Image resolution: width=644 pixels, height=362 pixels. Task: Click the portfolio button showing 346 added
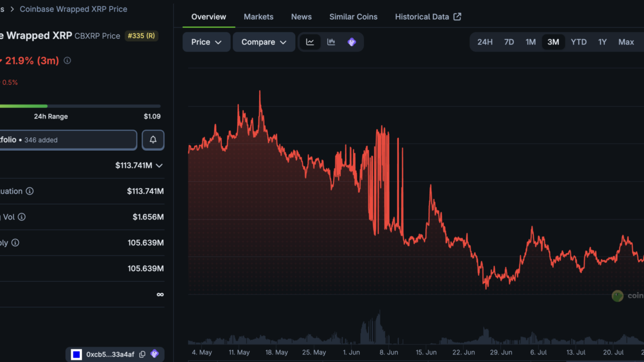[68, 140]
